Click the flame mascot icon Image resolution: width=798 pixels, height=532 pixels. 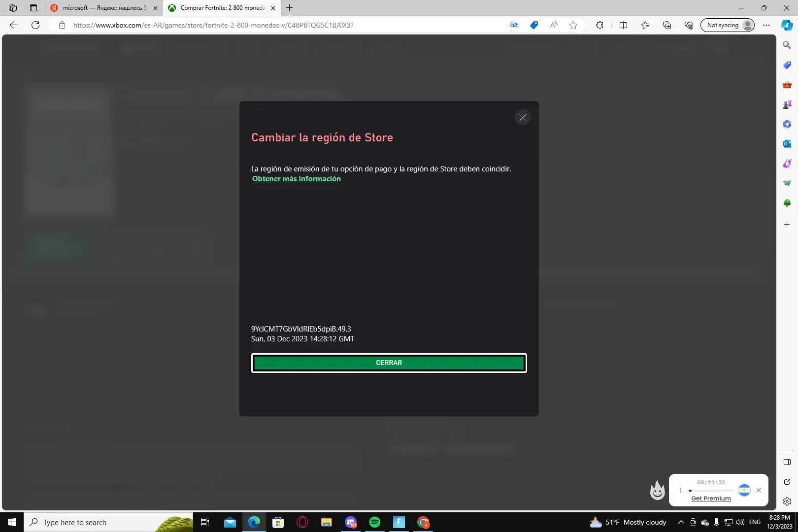pyautogui.click(x=658, y=490)
